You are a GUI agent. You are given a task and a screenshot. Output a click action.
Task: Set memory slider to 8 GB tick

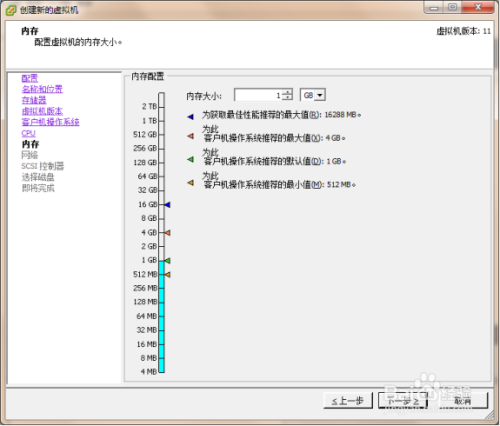(x=162, y=218)
